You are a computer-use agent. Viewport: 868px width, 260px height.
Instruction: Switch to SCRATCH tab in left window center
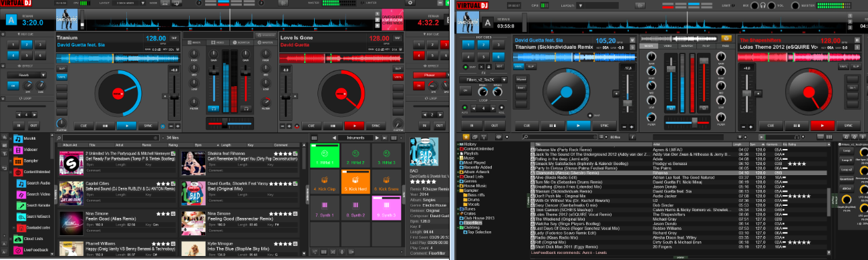coord(241,42)
